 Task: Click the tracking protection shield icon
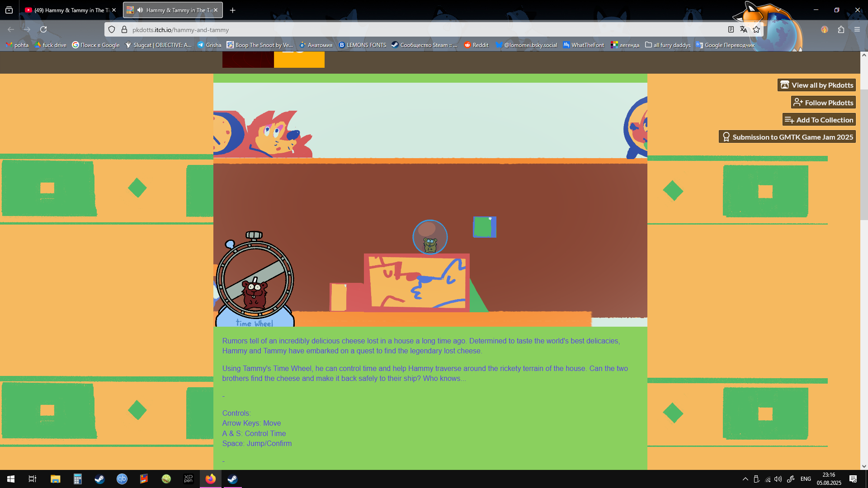[112, 30]
